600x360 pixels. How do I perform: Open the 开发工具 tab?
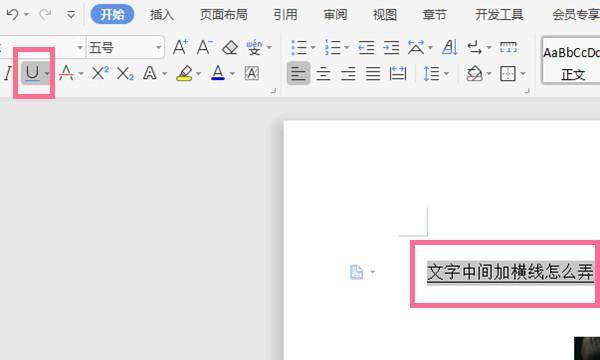tap(499, 15)
